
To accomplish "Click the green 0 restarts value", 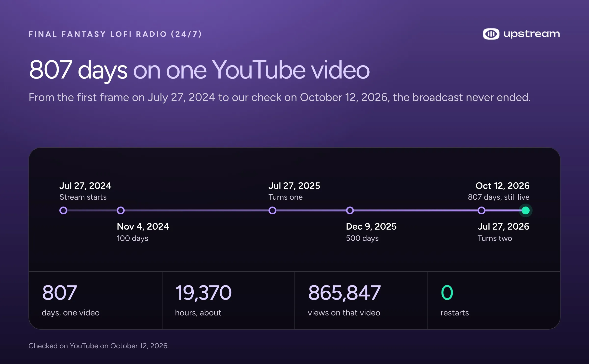I will pyautogui.click(x=447, y=292).
